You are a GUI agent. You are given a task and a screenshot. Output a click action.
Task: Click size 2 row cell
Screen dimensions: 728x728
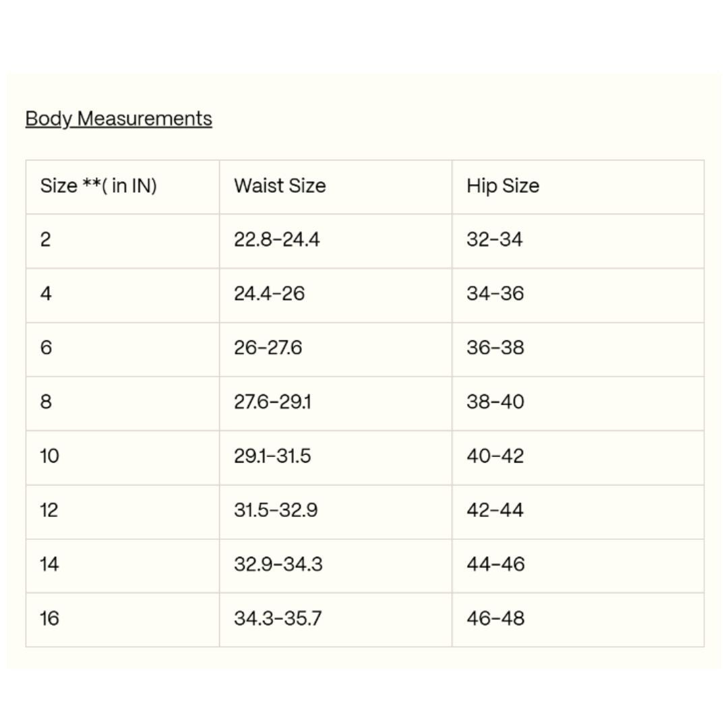pos(123,241)
